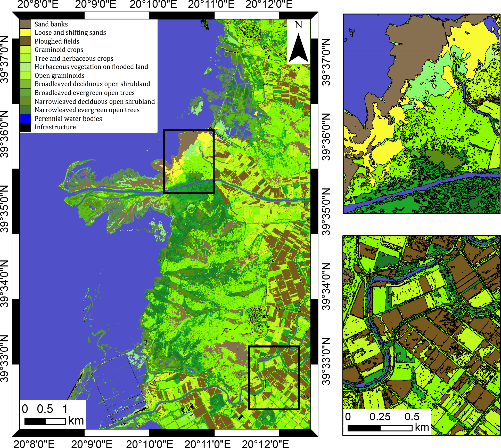Click the Sand banks legend color swatch
Image resolution: width=501 pixels, height=448 pixels.
point(26,24)
